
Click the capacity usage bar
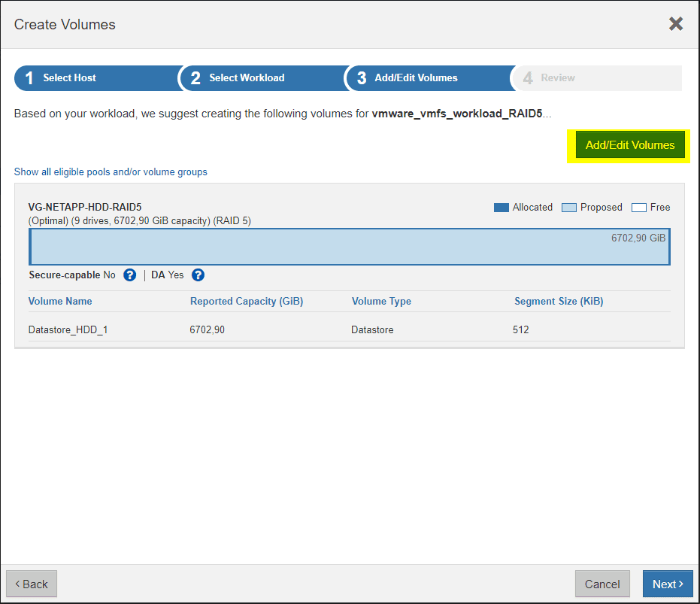(x=350, y=246)
